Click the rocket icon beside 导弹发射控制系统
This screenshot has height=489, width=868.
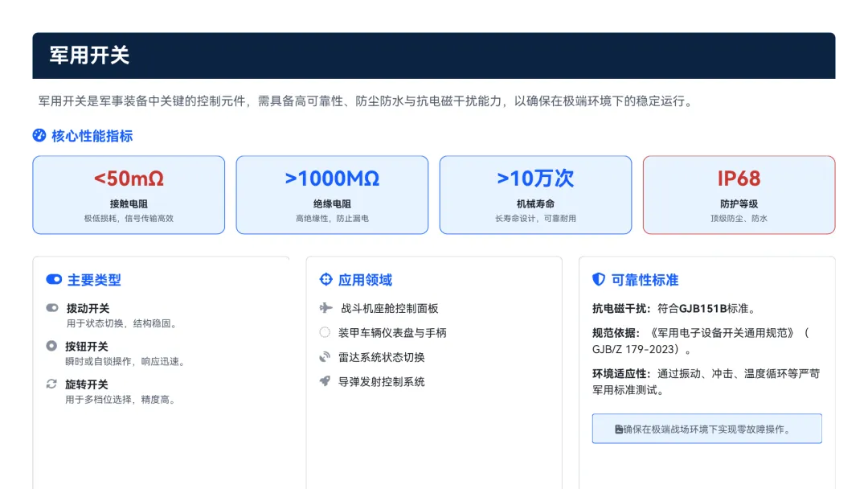click(x=325, y=381)
